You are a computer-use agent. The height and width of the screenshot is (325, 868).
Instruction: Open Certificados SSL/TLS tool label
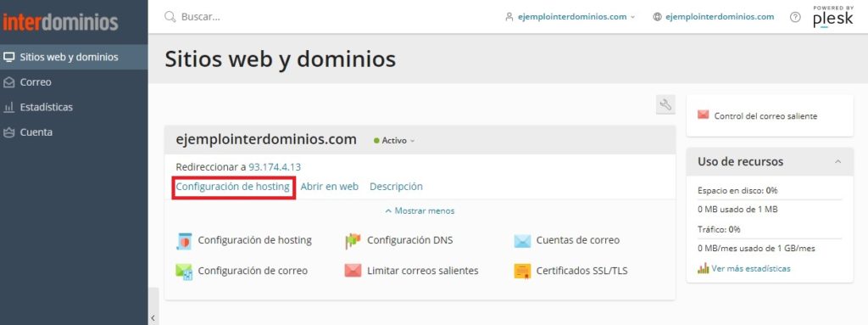[581, 272]
